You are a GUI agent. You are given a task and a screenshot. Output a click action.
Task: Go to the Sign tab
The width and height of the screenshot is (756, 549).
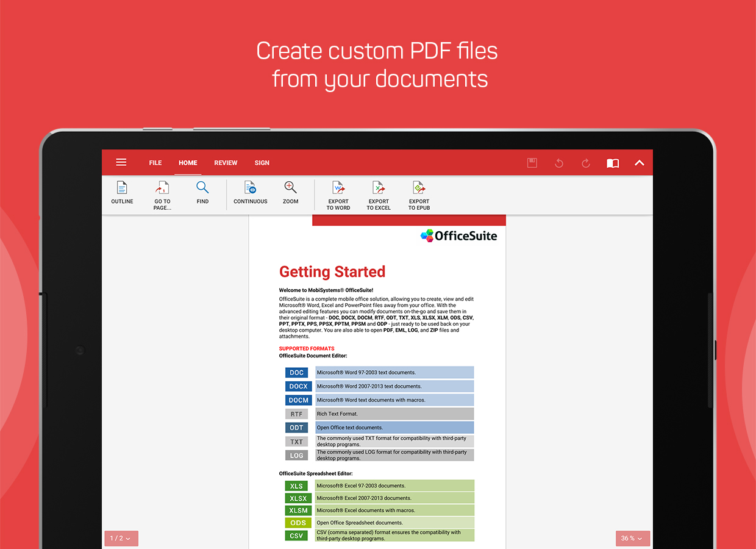click(x=262, y=163)
